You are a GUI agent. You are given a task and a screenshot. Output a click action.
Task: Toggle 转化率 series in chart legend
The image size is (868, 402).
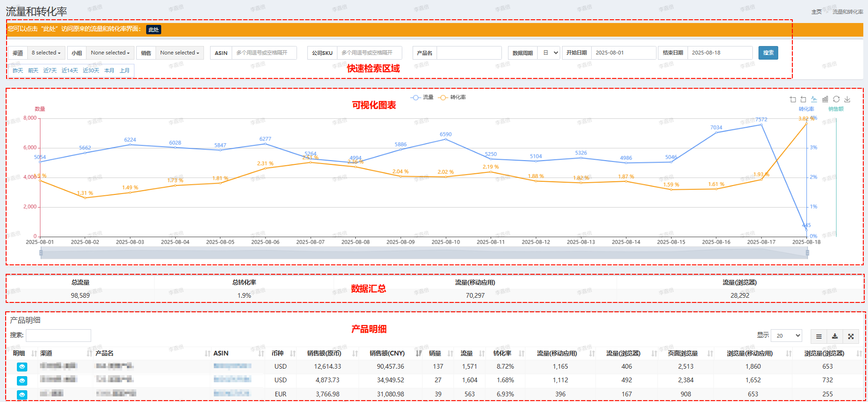[452, 97]
